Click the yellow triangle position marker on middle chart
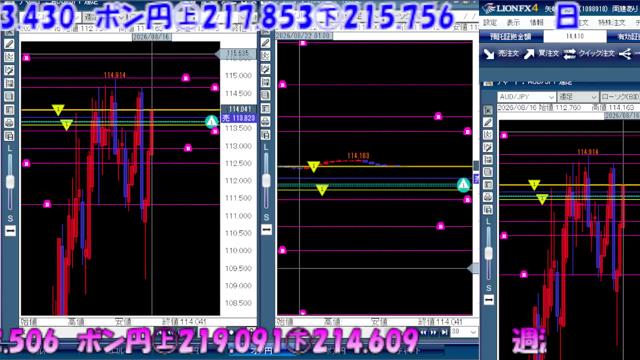The height and width of the screenshot is (360, 640). 313,167
